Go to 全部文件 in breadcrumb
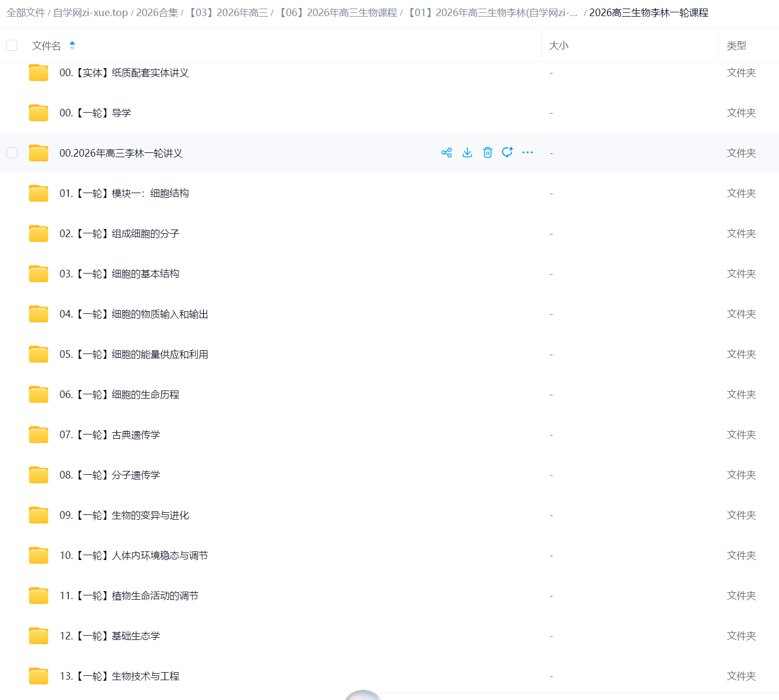Image resolution: width=779 pixels, height=700 pixels. 25,13
